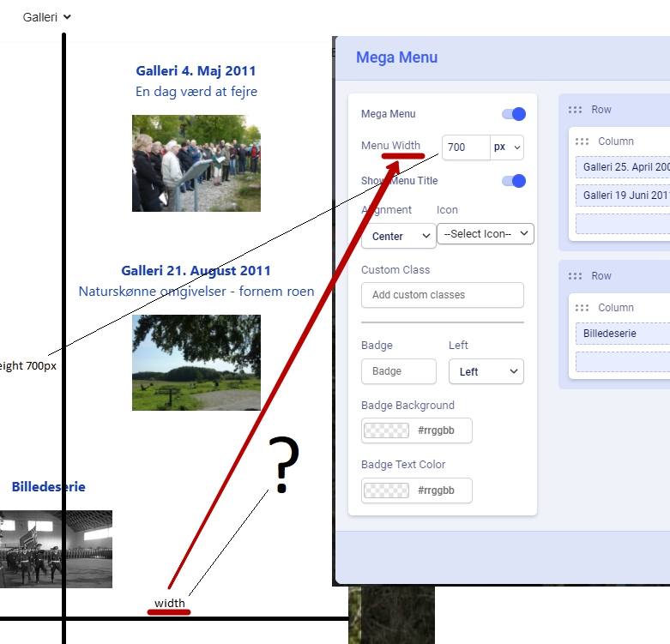670x644 pixels.
Task: Open the Badge position Left dropdown
Action: point(486,371)
